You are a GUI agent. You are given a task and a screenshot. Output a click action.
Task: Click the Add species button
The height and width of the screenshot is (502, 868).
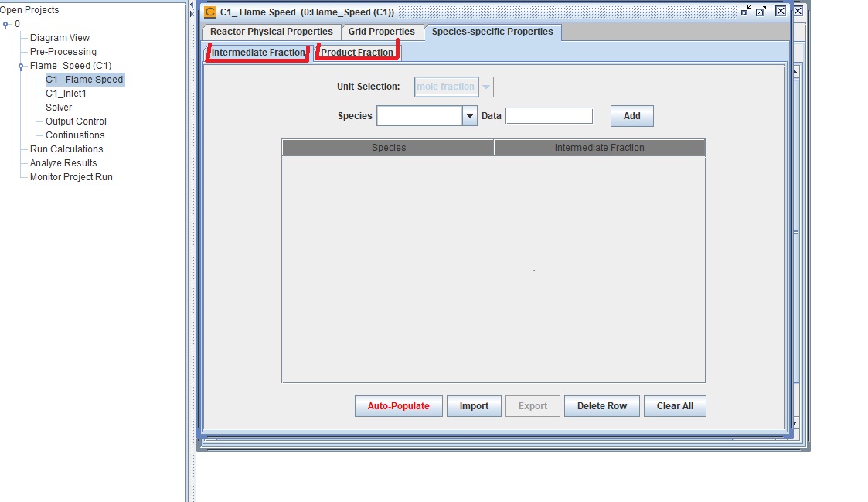point(631,116)
